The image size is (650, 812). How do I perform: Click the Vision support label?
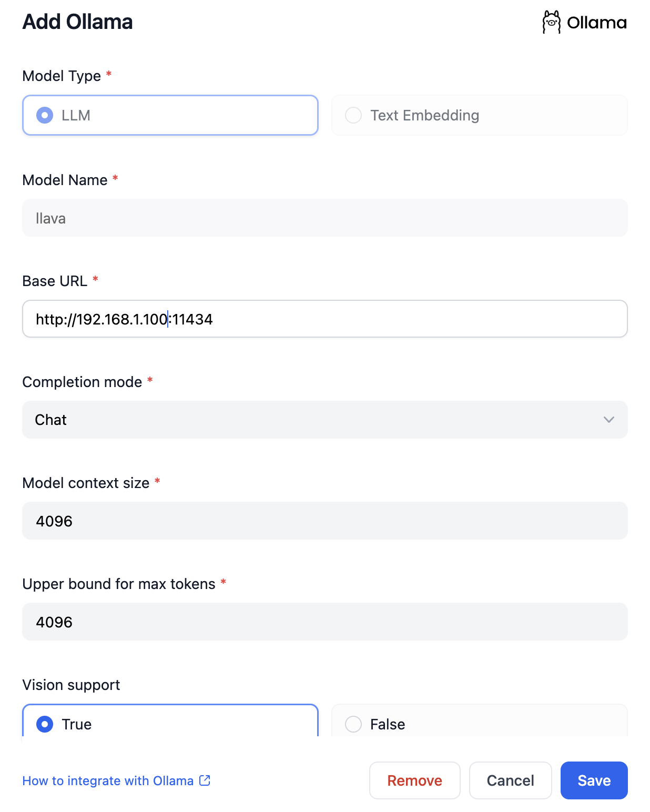71,685
